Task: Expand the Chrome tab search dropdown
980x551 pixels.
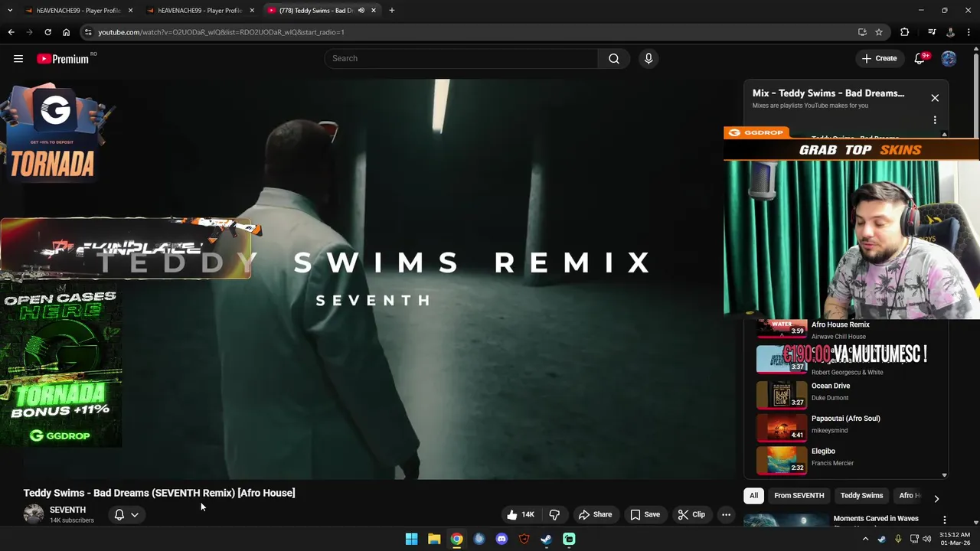Action: pos(10,11)
